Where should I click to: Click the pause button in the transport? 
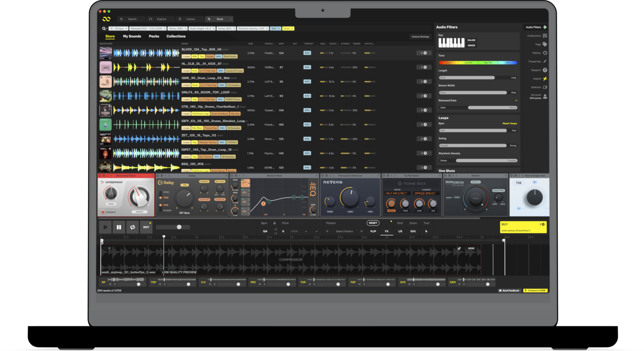point(119,227)
